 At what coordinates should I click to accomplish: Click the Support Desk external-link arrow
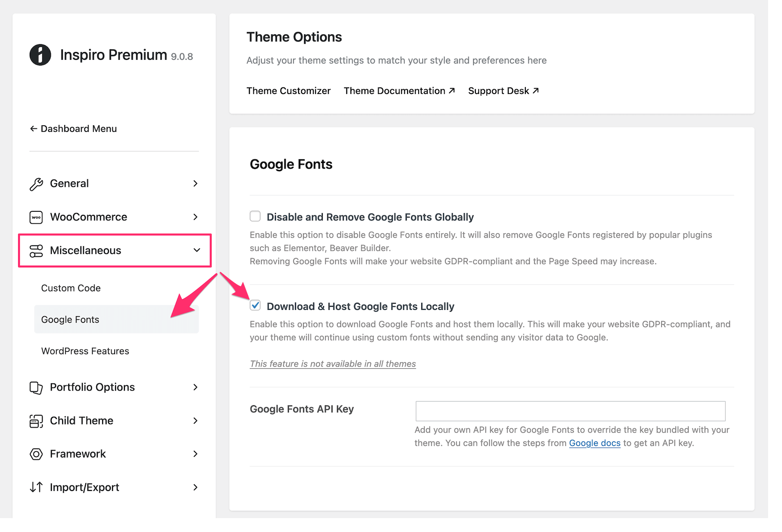[536, 91]
